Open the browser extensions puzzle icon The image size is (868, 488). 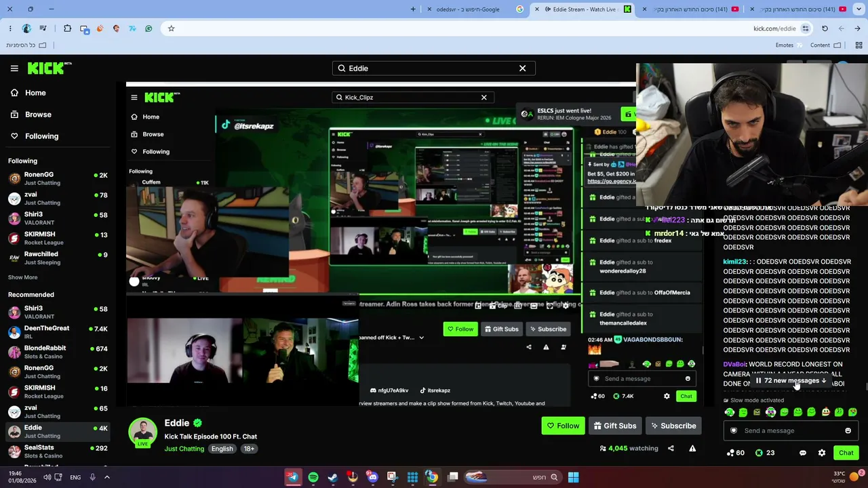click(67, 28)
